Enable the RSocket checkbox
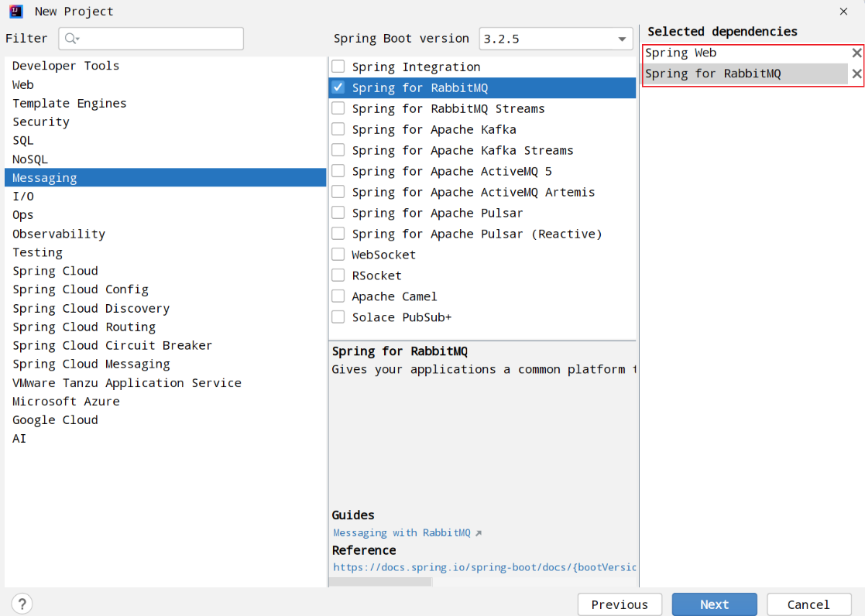The height and width of the screenshot is (616, 865). (x=338, y=275)
